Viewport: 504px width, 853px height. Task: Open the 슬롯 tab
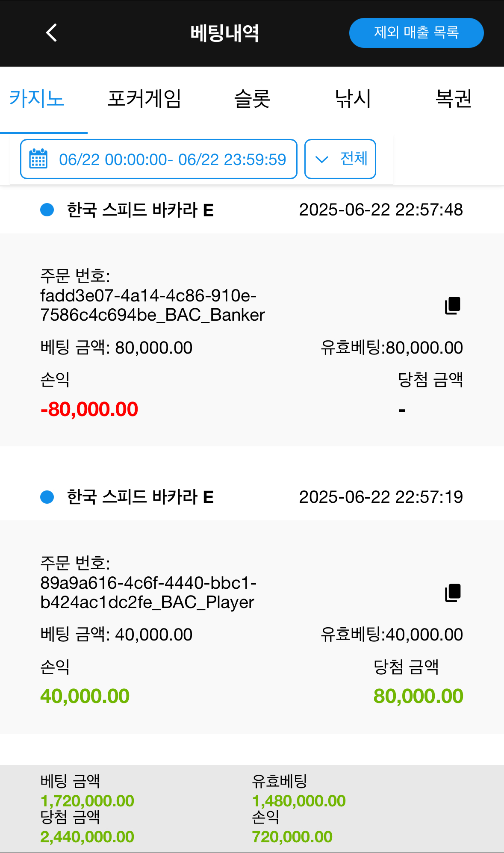252,99
